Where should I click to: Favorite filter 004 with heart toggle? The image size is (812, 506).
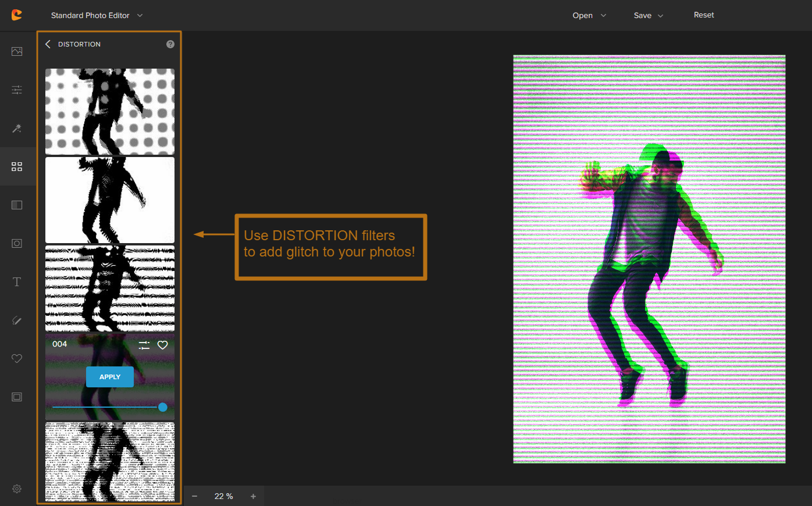click(x=163, y=345)
